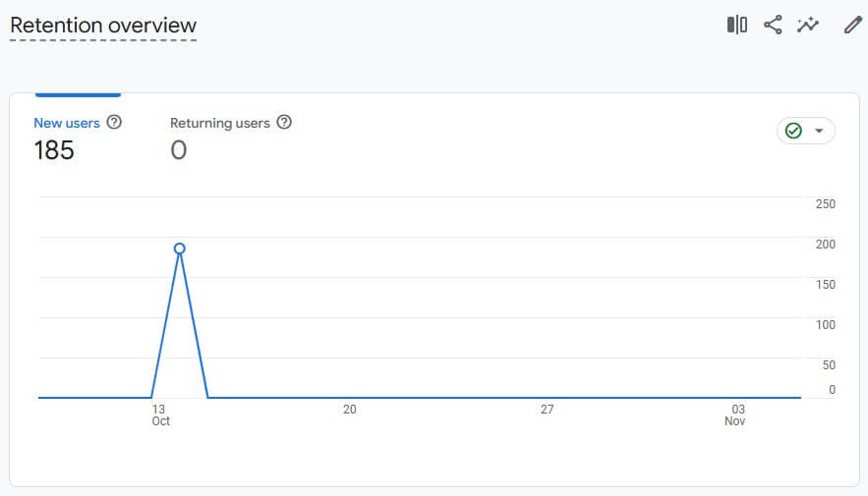The width and height of the screenshot is (868, 496).
Task: Switch to the Returning users tab
Action: pyautogui.click(x=219, y=123)
